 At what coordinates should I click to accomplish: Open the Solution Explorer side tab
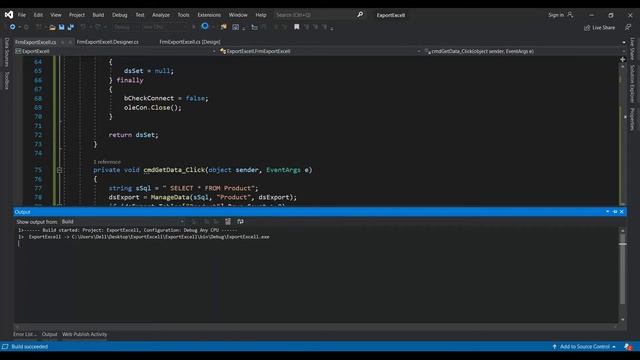click(632, 84)
